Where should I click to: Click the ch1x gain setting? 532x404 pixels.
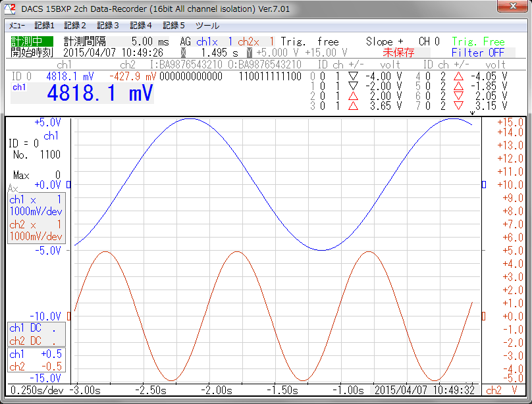click(x=215, y=41)
